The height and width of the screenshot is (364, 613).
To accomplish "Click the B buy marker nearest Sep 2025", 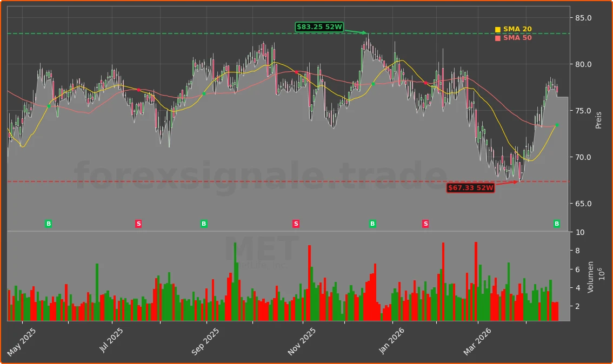I will [x=204, y=224].
